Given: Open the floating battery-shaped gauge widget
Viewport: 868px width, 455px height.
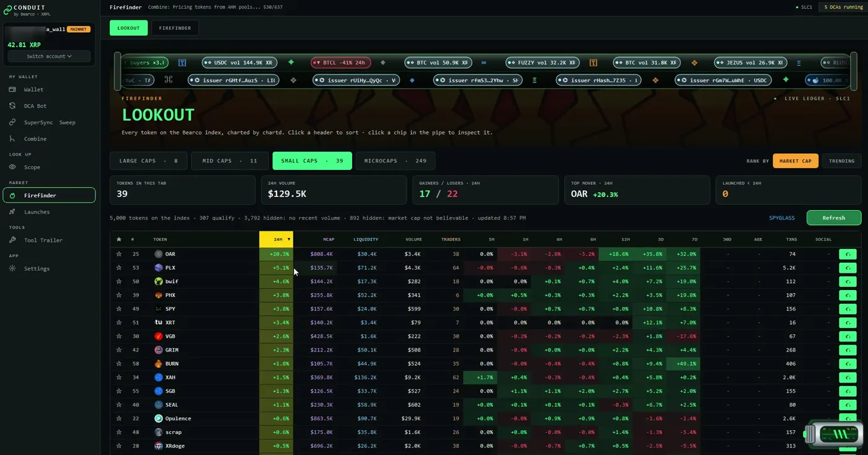Looking at the screenshot, I should click(x=833, y=434).
